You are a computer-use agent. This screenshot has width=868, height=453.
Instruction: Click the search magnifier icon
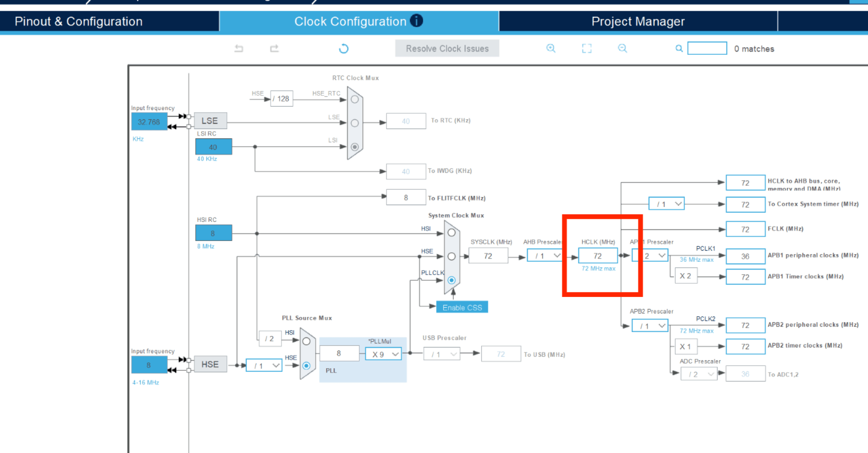point(679,49)
